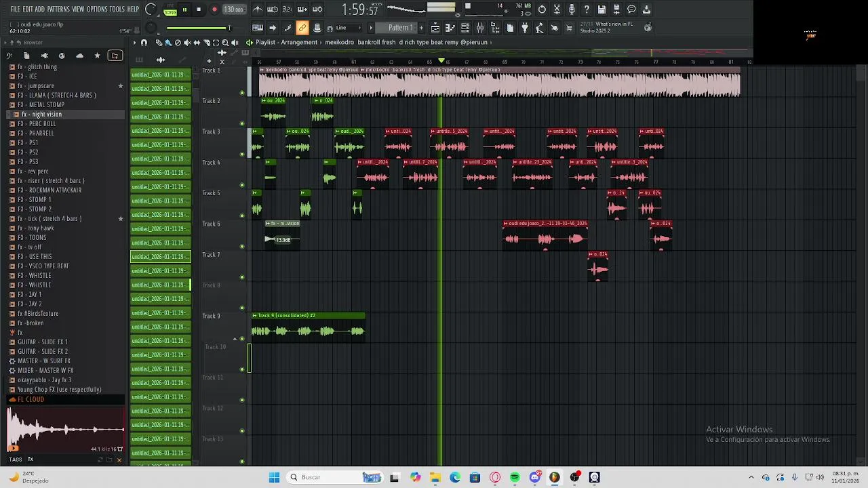Toggle the orange multilink to controllers icon

click(302, 28)
